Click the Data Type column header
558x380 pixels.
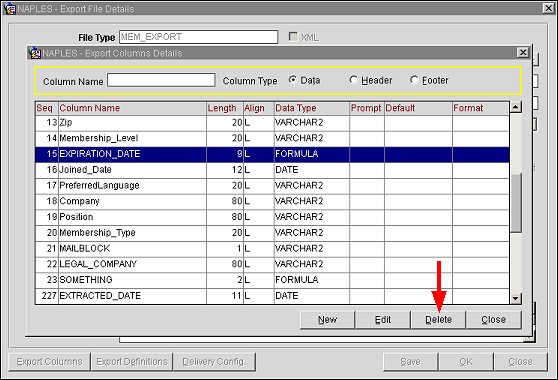tap(312, 108)
